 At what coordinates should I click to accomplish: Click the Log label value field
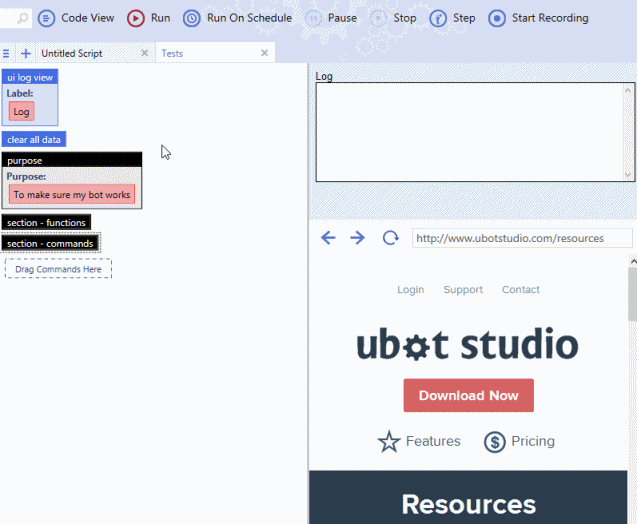[x=22, y=112]
